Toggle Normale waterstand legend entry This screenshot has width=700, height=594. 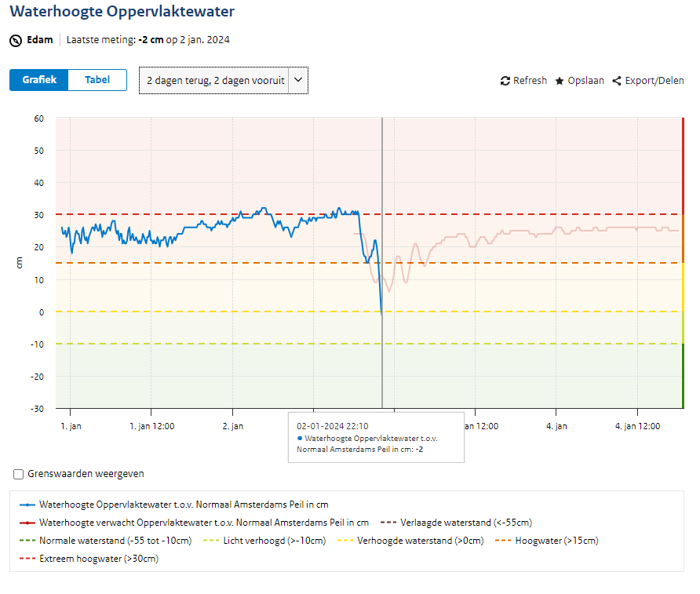coord(105,541)
